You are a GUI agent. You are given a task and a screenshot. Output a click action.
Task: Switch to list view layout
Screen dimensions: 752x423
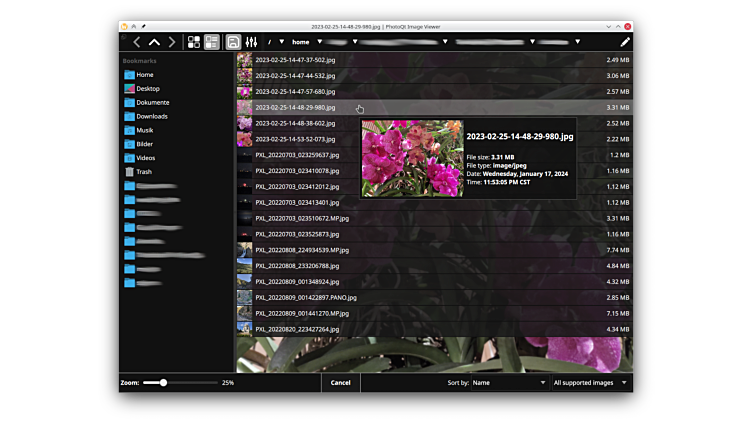pos(212,42)
